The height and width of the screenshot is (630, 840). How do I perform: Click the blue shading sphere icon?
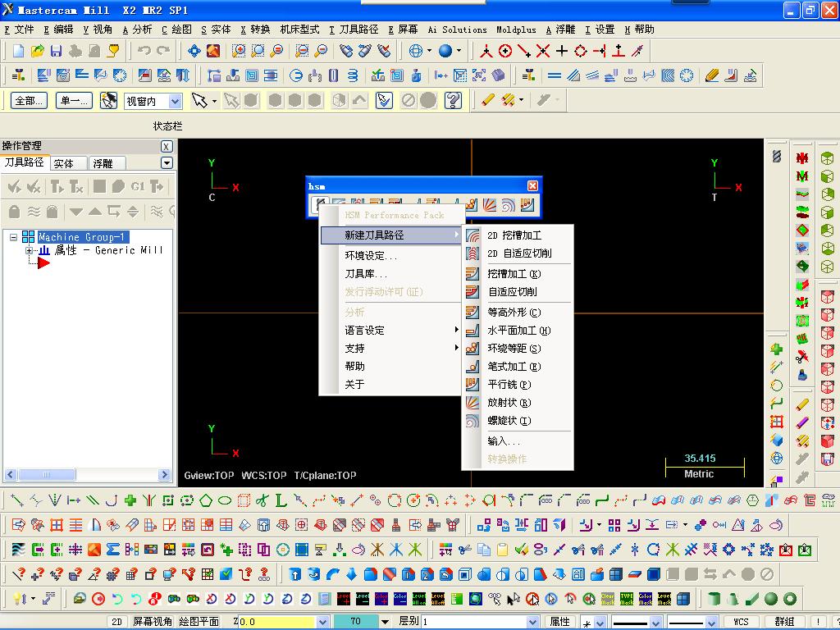(x=445, y=51)
